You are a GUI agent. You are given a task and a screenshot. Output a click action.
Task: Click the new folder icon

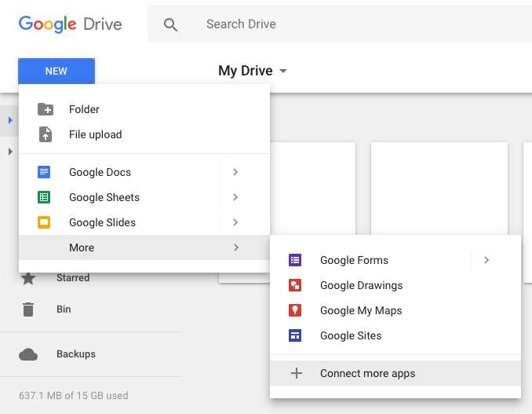46,109
